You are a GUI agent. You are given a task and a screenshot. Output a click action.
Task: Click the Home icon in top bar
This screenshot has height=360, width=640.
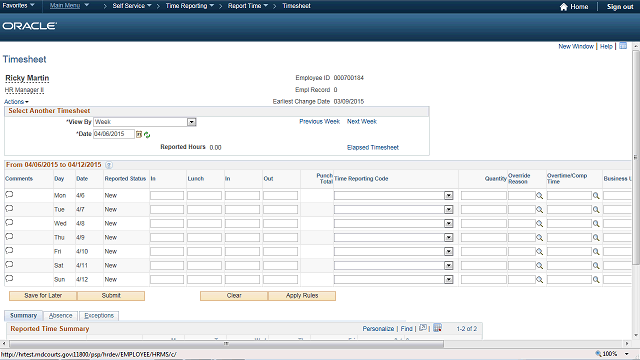tap(564, 7)
